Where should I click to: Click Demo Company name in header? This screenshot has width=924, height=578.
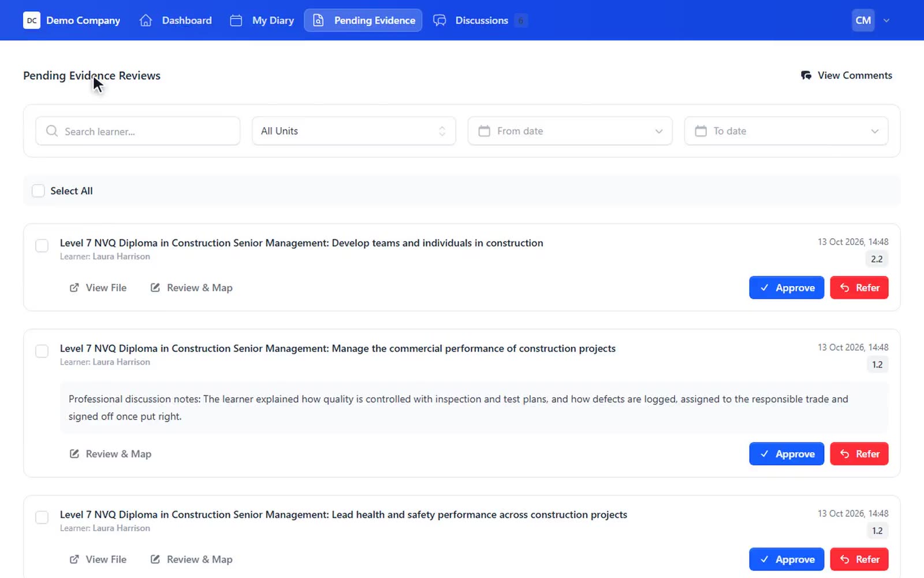pos(83,20)
